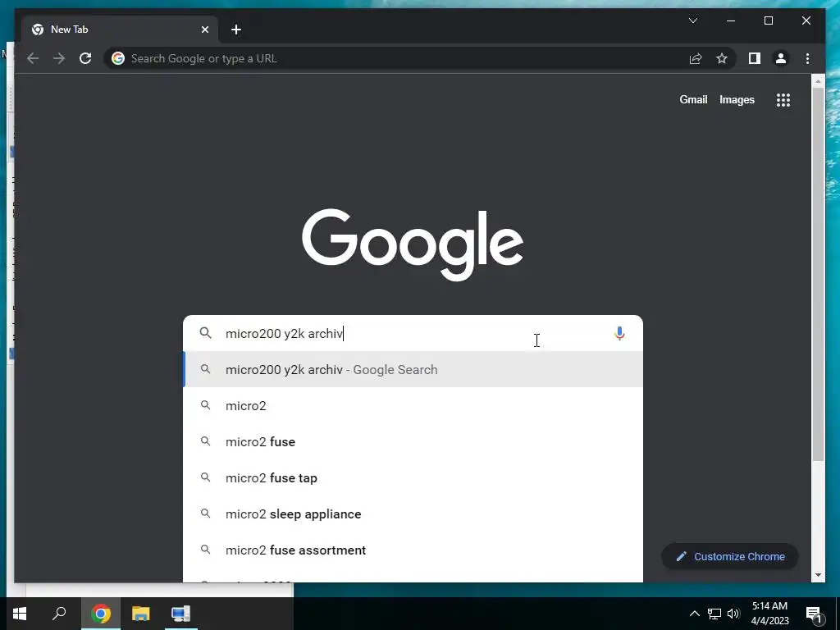Click the forward navigation arrow
Viewport: 840px width, 630px height.
59,58
